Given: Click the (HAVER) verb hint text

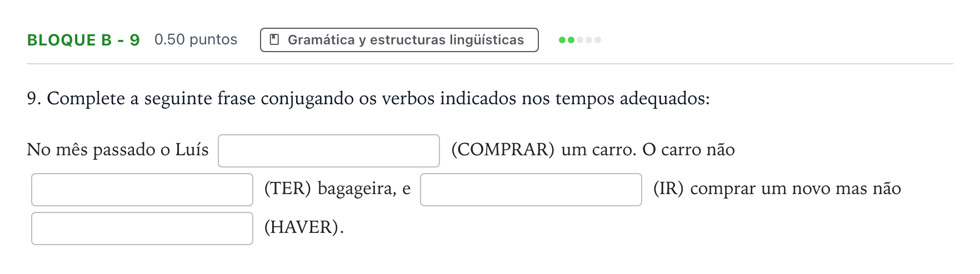Looking at the screenshot, I should click(304, 227).
